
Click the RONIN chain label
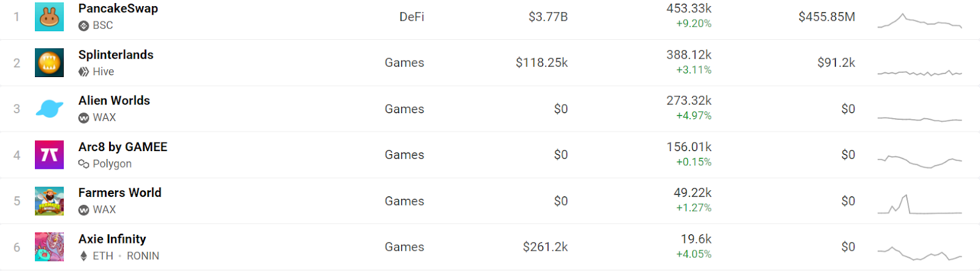(143, 256)
